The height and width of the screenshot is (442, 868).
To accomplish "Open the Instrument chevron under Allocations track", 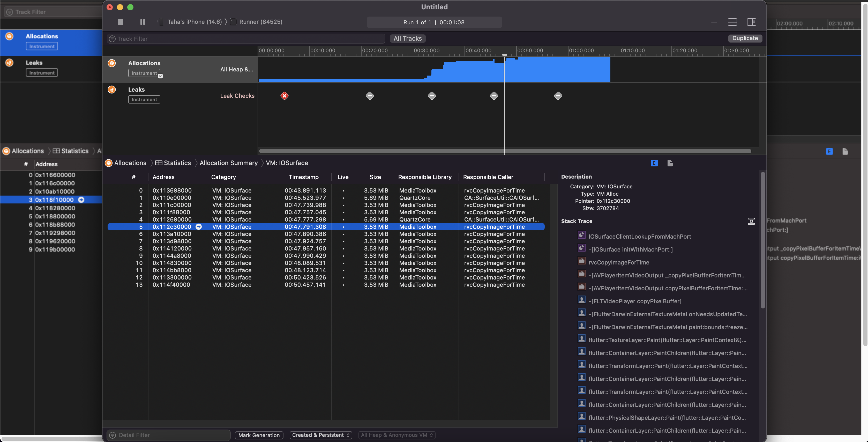I will (160, 76).
